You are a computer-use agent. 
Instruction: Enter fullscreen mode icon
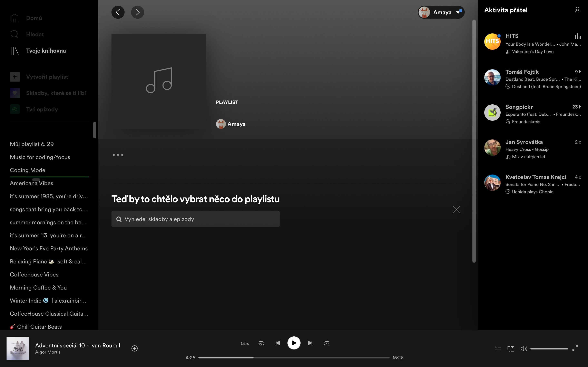(575, 348)
